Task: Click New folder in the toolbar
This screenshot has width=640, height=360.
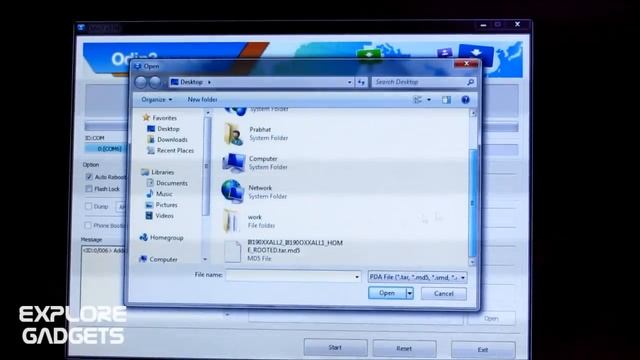Action: point(202,100)
